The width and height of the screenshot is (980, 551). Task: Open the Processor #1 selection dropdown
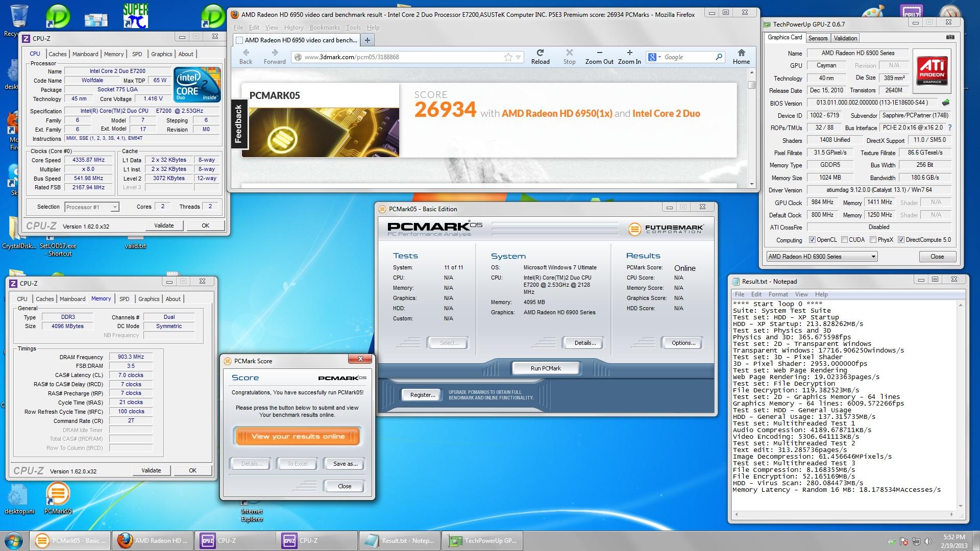[92, 207]
